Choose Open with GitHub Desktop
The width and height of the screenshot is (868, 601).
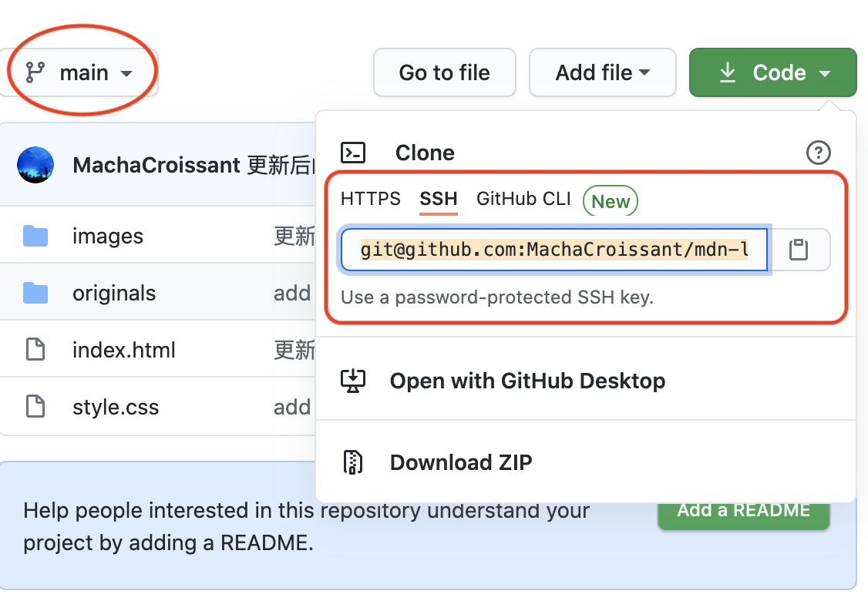pyautogui.click(x=527, y=381)
